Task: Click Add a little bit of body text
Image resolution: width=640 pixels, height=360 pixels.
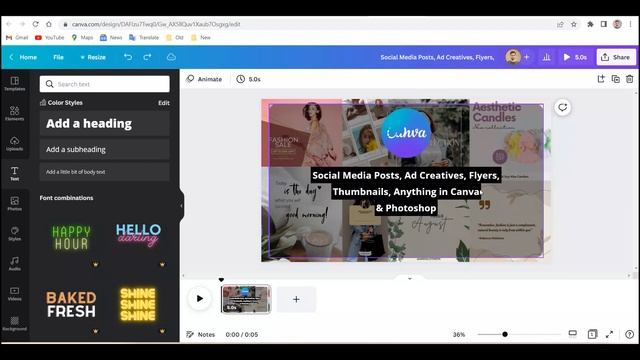Action: point(105,172)
